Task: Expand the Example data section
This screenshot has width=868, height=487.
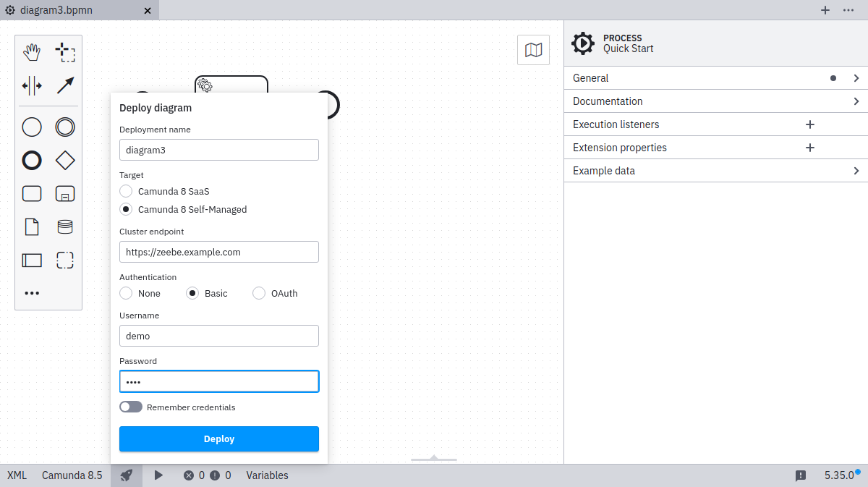Action: click(715, 170)
